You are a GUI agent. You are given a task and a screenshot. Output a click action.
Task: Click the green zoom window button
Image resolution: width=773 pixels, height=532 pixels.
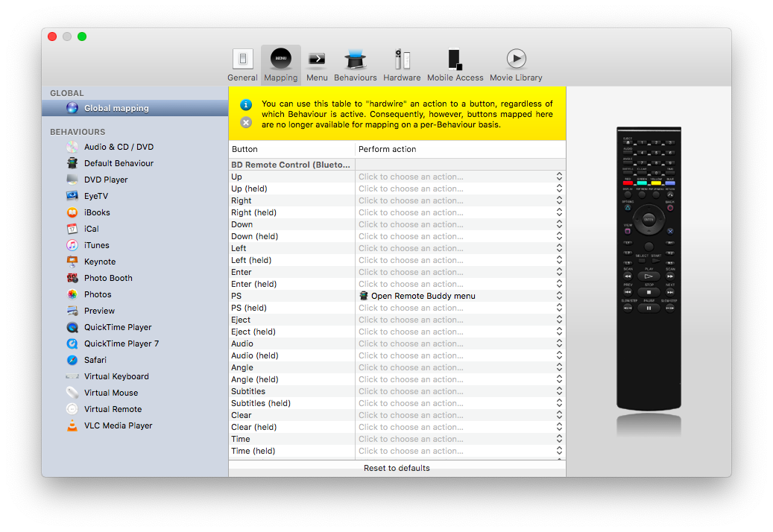pyautogui.click(x=82, y=37)
